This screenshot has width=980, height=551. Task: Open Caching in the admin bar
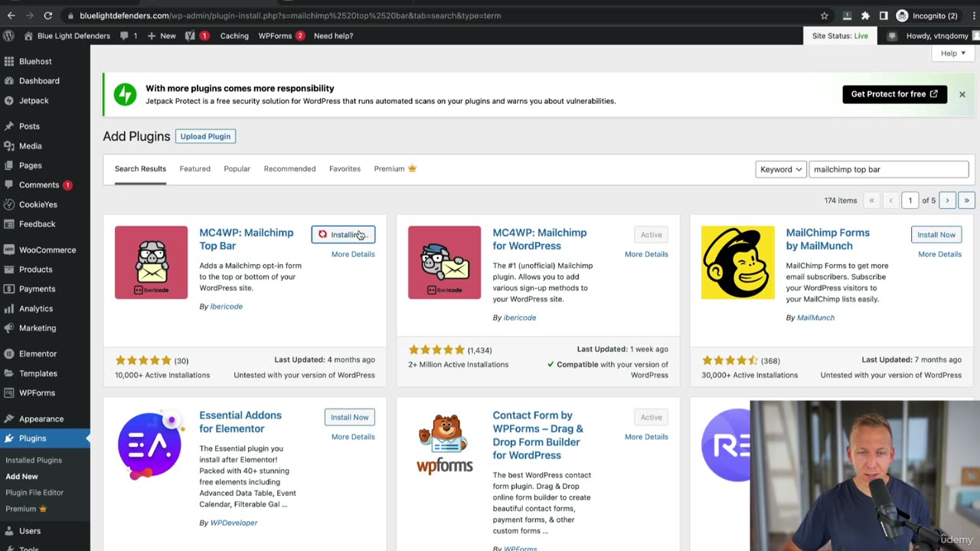coord(234,35)
